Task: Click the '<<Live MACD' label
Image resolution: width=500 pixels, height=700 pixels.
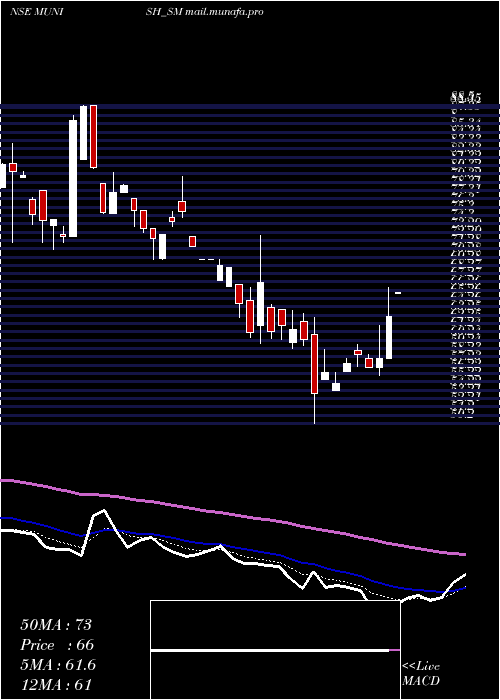Action: pyautogui.click(x=421, y=674)
